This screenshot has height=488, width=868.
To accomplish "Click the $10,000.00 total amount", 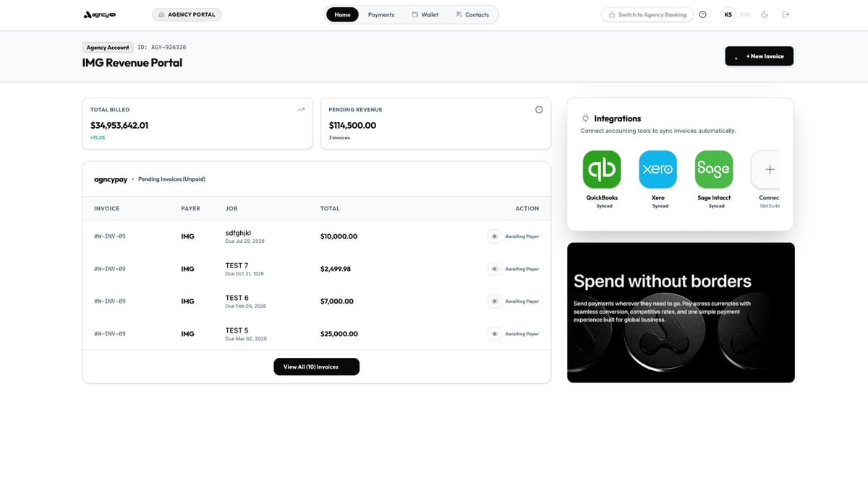I will click(x=339, y=236).
